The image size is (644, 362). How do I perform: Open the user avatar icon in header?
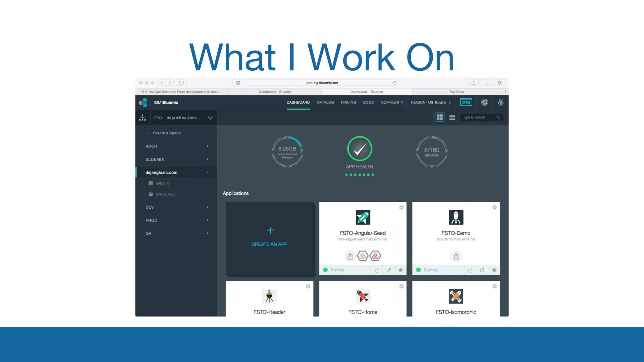(x=501, y=102)
